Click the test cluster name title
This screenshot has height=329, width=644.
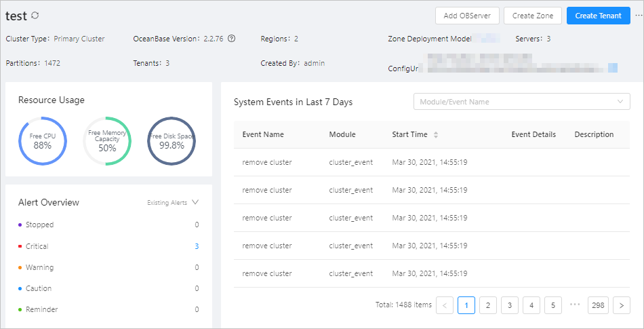pyautogui.click(x=16, y=16)
